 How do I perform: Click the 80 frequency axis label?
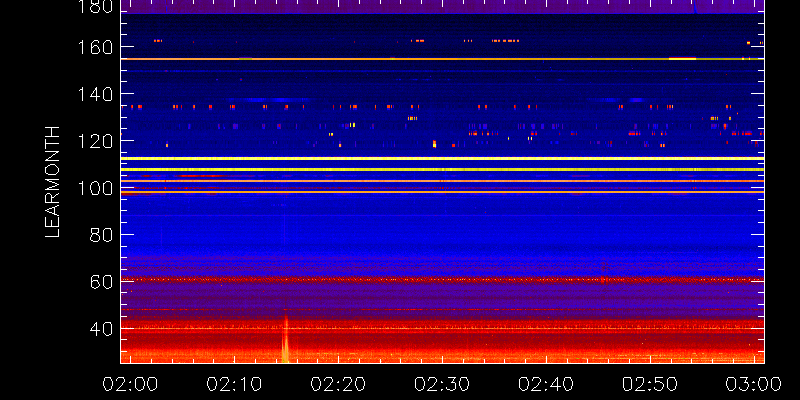click(x=102, y=235)
